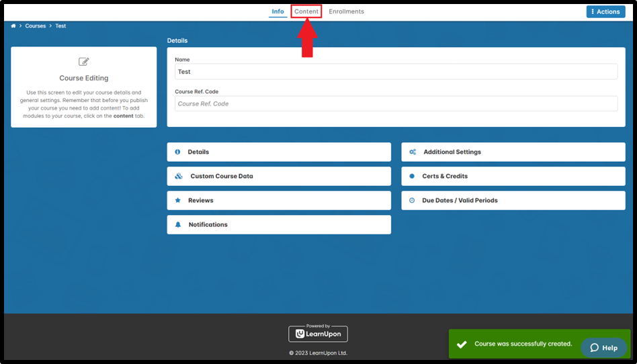
Task: Click the gears icon beside Additional Settings
Action: coord(413,152)
